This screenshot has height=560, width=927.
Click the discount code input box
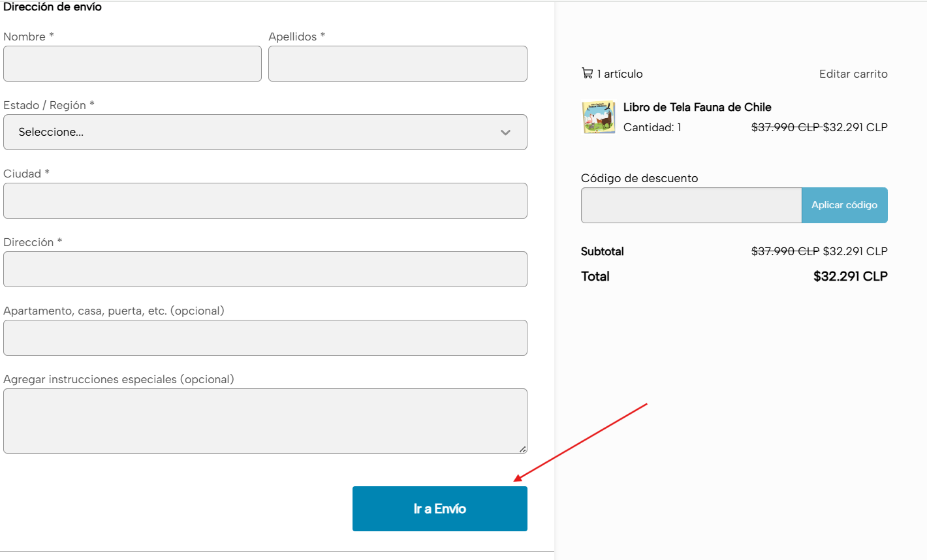click(691, 206)
